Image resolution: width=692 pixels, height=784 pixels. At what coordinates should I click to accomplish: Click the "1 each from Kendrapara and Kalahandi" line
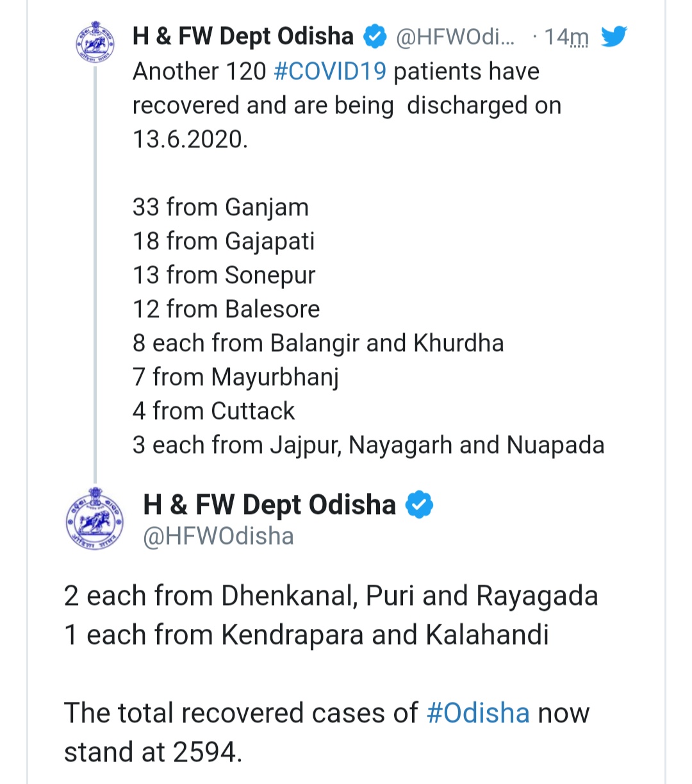[306, 635]
